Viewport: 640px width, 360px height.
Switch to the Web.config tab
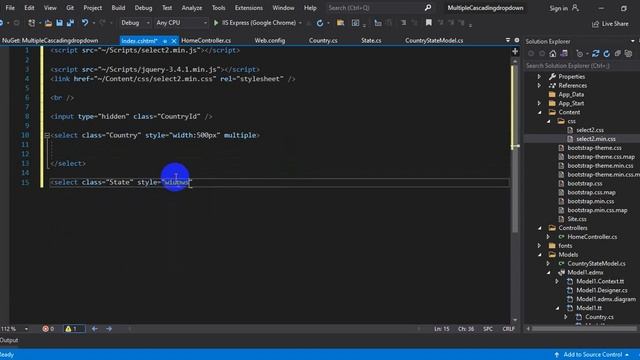click(270, 40)
